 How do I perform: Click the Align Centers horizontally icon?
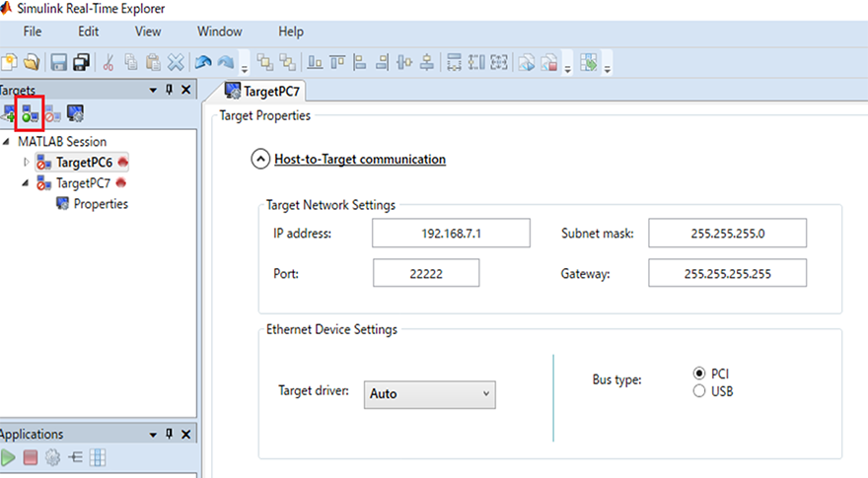pyautogui.click(x=404, y=62)
